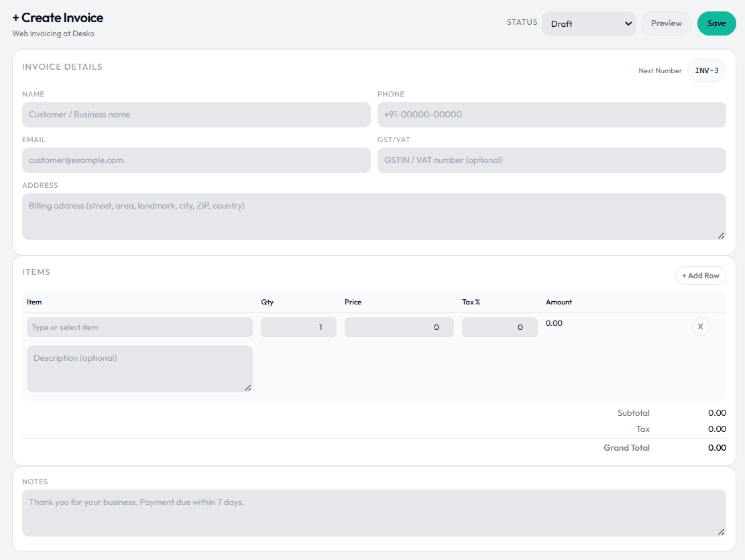Add a new item row with Add Row
The height and width of the screenshot is (560, 745).
[x=700, y=275]
